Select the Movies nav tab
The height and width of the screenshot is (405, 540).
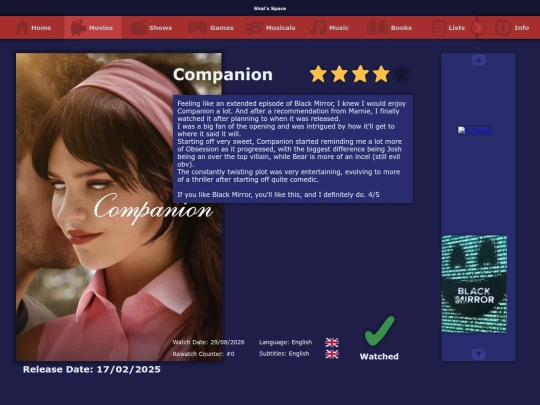point(92,28)
